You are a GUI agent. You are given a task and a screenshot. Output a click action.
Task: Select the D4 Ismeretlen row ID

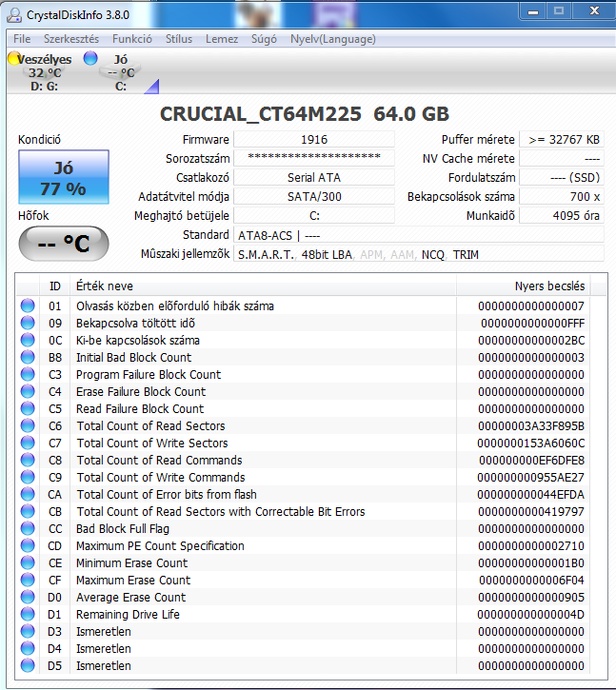[54, 649]
